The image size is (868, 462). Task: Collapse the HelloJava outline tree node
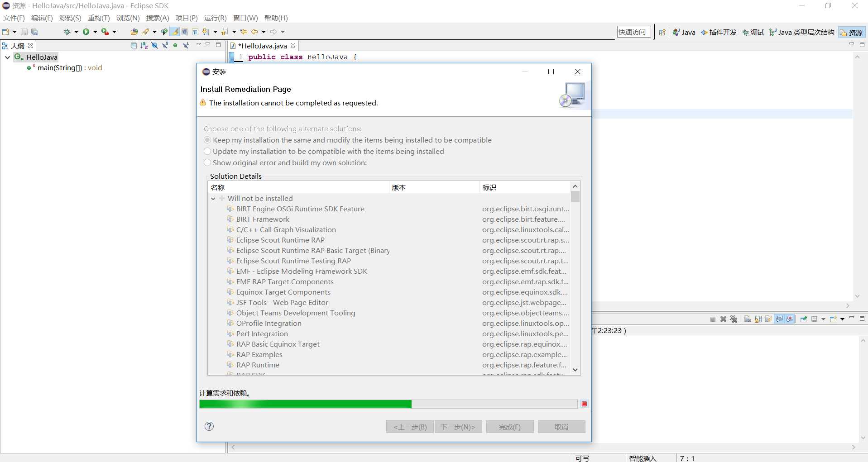coord(7,57)
